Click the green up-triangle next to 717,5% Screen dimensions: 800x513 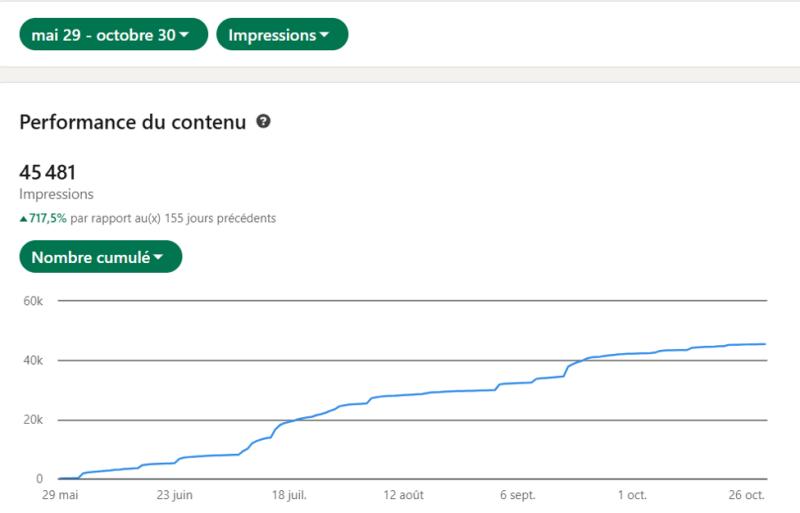click(x=23, y=218)
